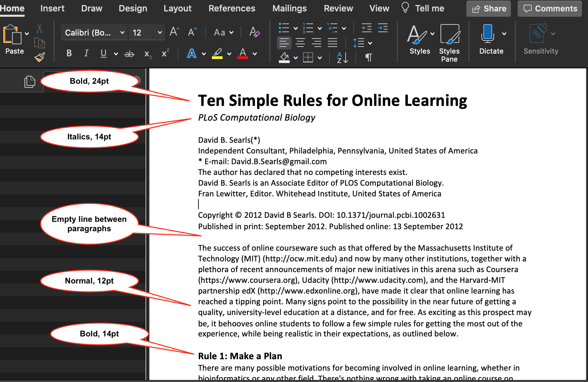
Task: Click the Cut scissors icon
Action: point(40,29)
